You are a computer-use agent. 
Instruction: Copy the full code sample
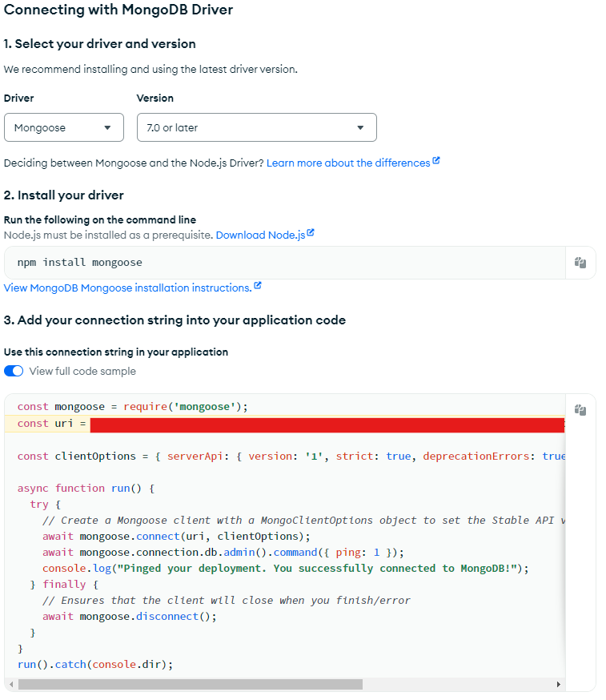coord(580,410)
